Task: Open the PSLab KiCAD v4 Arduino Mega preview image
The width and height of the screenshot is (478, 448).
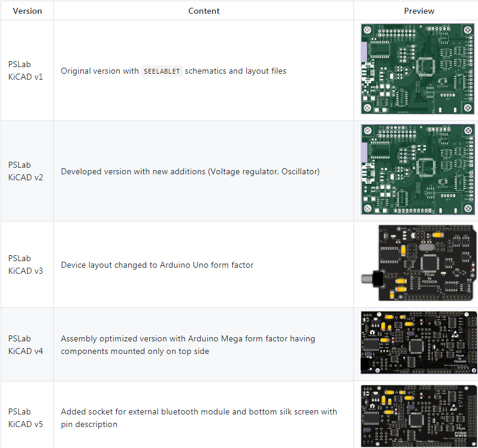Action: pos(419,343)
